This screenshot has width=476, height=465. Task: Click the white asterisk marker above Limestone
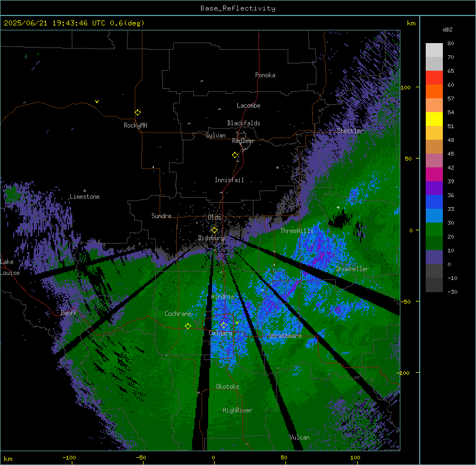(x=84, y=191)
